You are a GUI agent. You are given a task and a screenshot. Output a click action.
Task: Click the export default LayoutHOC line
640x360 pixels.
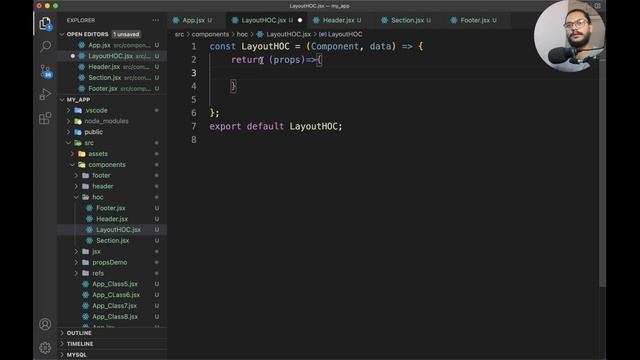[x=276, y=127]
